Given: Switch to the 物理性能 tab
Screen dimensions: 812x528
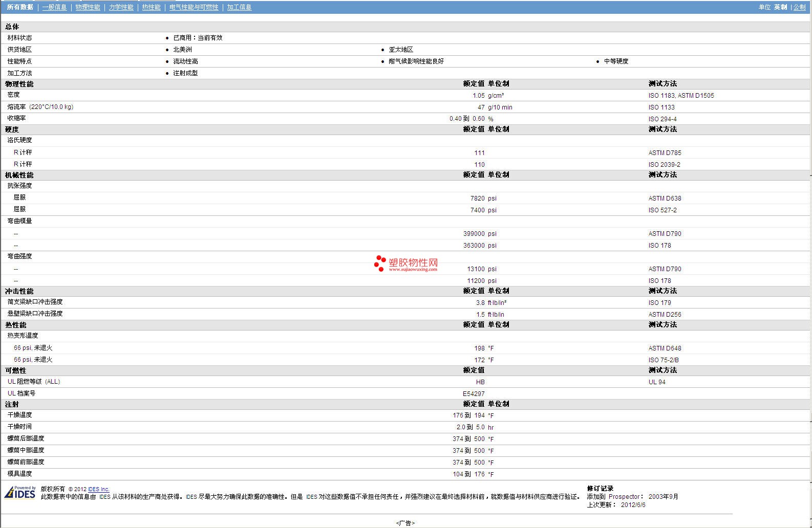Looking at the screenshot, I should (x=88, y=7).
